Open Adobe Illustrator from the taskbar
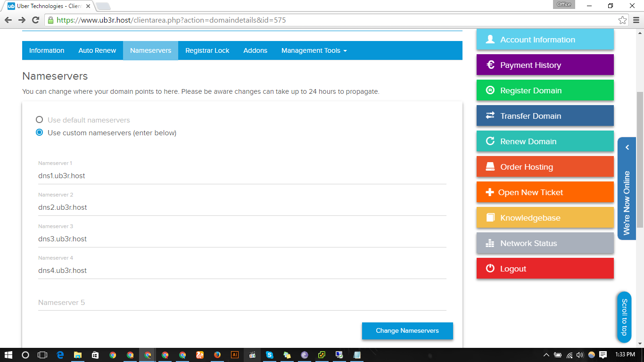 (235, 355)
